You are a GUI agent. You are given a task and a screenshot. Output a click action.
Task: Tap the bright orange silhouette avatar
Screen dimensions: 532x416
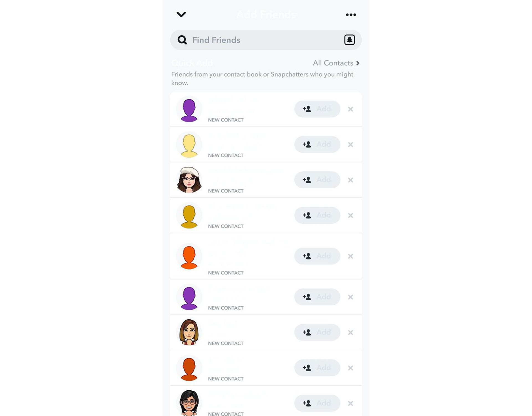click(x=189, y=256)
